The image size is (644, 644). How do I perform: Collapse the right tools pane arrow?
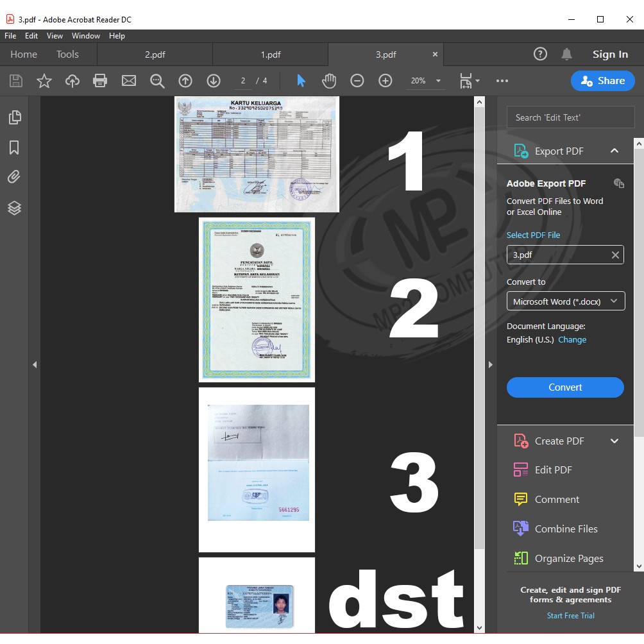[x=491, y=364]
